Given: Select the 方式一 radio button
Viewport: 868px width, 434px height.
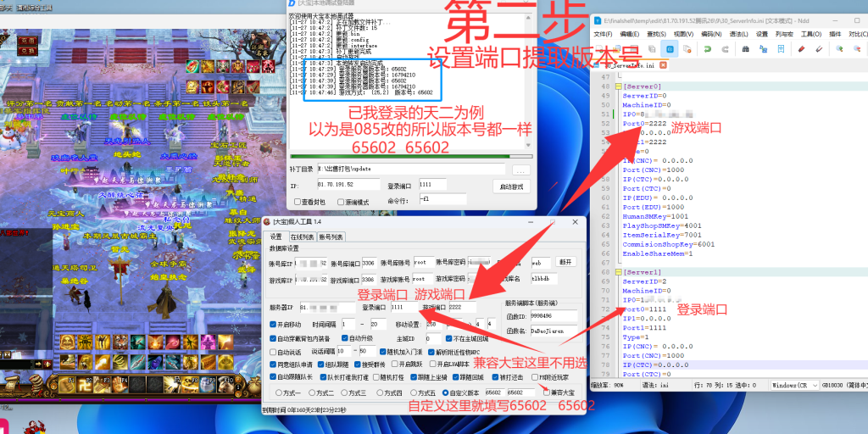Looking at the screenshot, I should tap(279, 392).
